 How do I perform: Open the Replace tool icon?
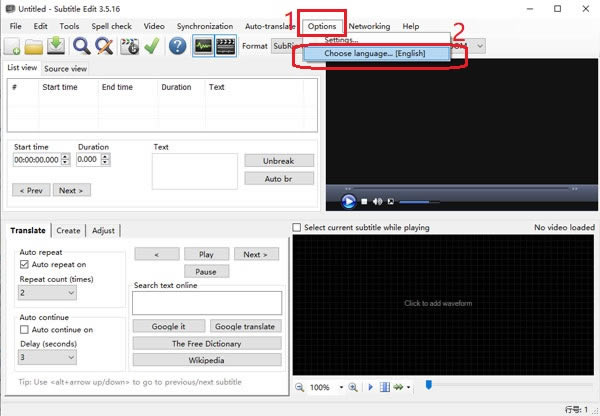tap(103, 46)
